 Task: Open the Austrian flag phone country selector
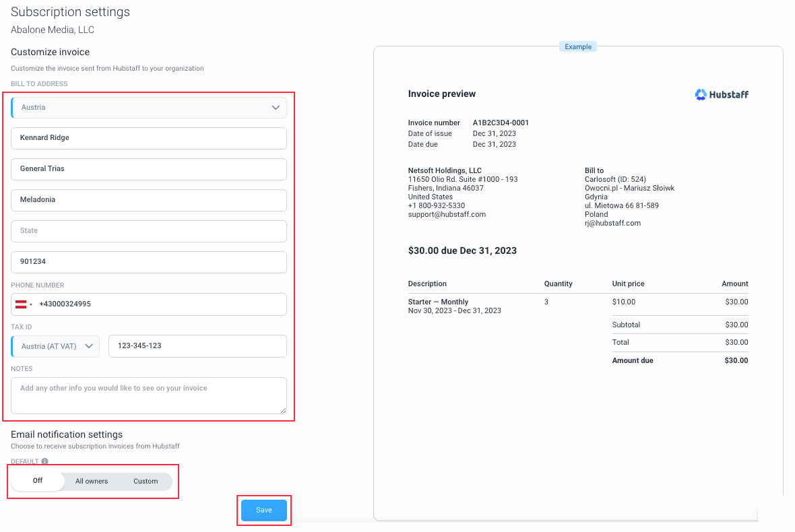[x=24, y=304]
